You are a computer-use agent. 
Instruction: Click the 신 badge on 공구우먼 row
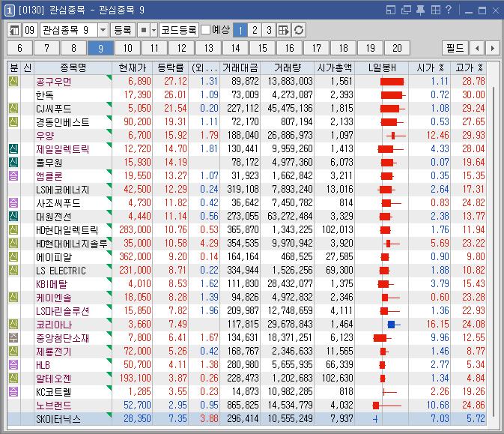click(13, 82)
